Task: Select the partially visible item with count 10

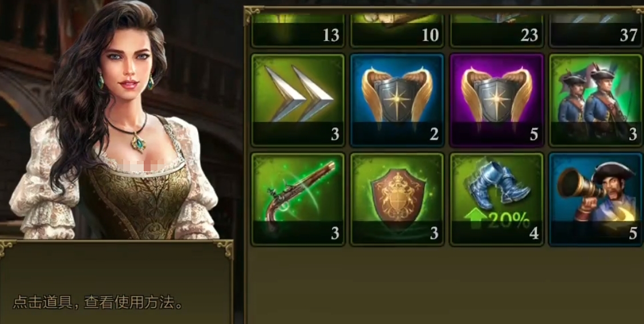Action: click(397, 30)
